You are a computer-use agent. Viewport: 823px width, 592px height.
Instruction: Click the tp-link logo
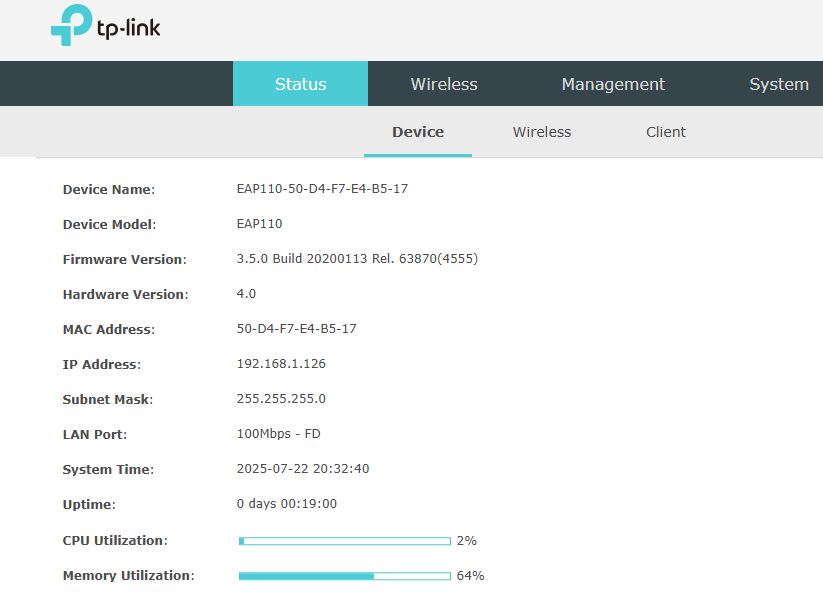[x=105, y=25]
